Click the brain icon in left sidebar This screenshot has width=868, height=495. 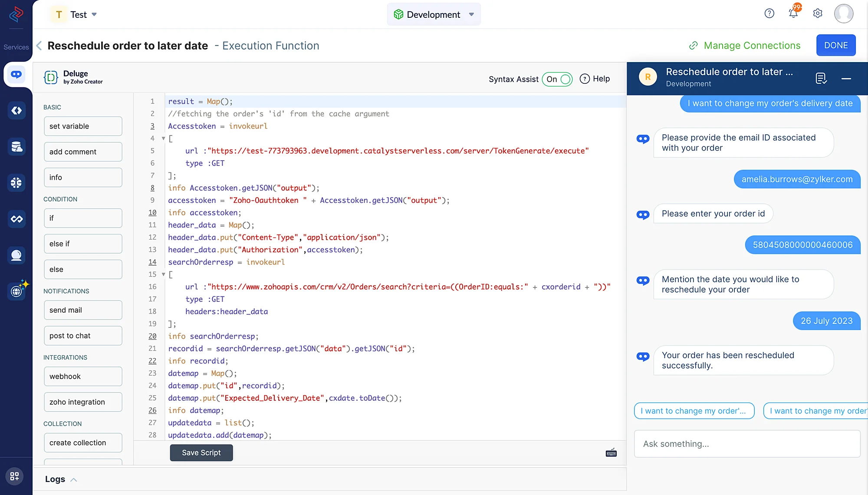(16, 183)
